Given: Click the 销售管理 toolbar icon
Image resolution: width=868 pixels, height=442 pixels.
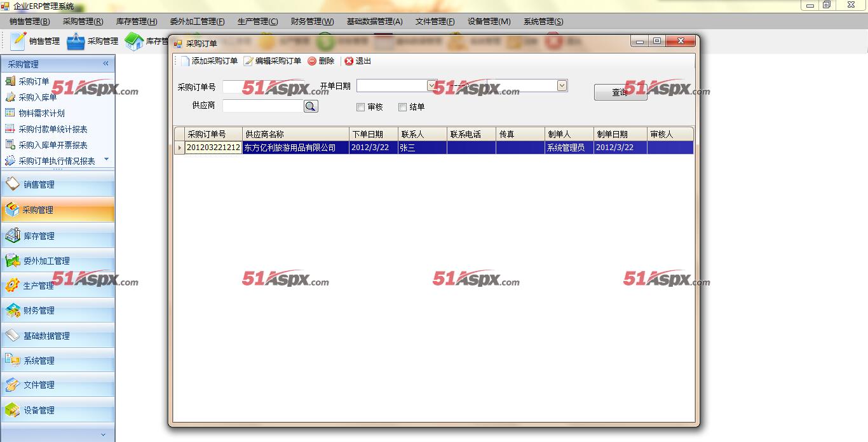Looking at the screenshot, I should tap(18, 41).
